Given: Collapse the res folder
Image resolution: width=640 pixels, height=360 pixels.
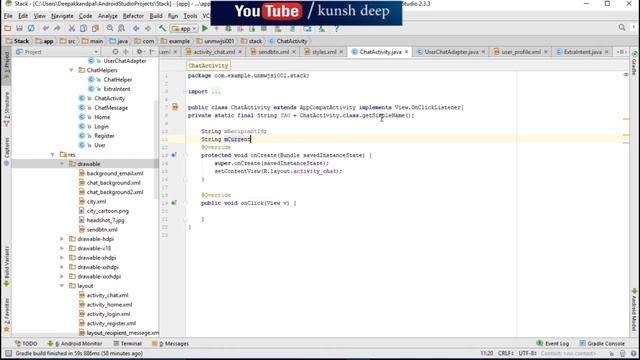Looking at the screenshot, I should coord(53,155).
